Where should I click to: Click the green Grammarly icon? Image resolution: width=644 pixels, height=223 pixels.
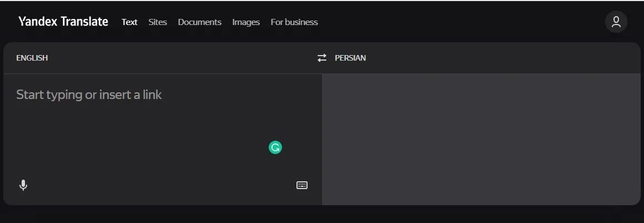coord(275,147)
